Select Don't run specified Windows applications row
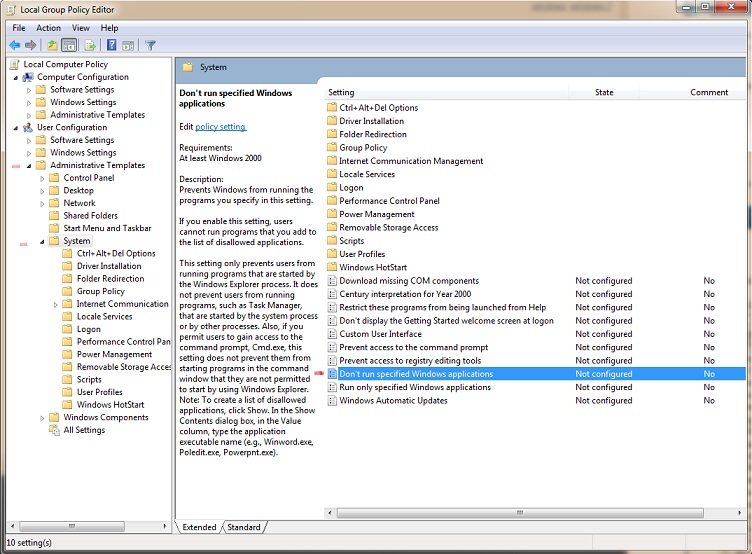 point(536,374)
